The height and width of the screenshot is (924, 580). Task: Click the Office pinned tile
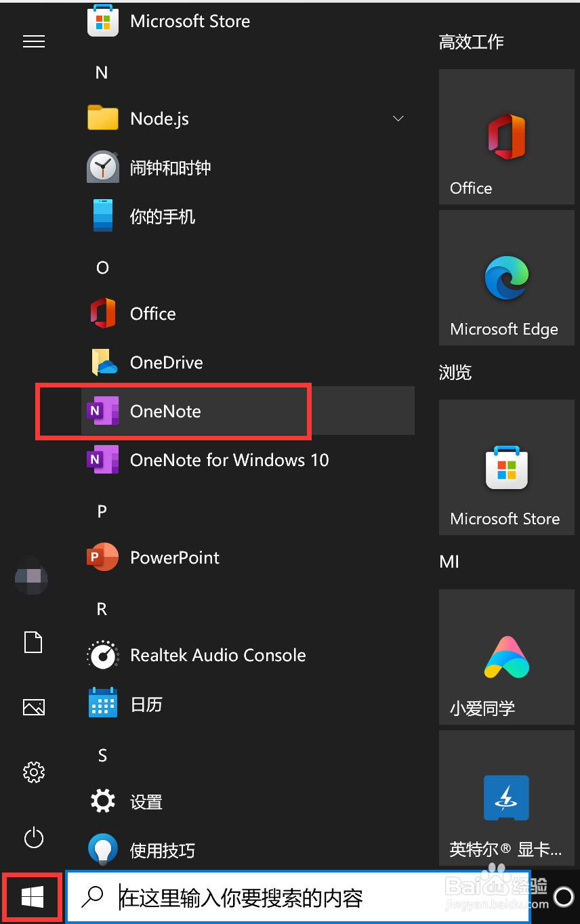507,137
